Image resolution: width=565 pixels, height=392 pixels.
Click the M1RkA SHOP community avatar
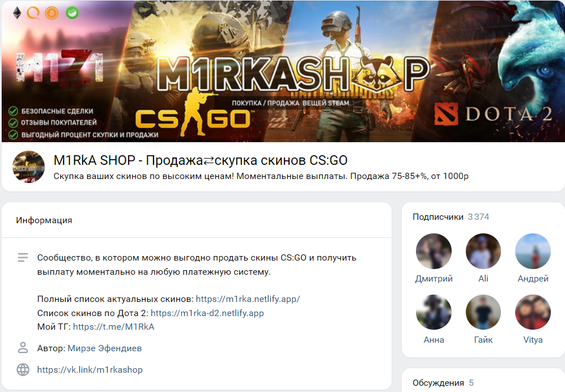click(28, 167)
